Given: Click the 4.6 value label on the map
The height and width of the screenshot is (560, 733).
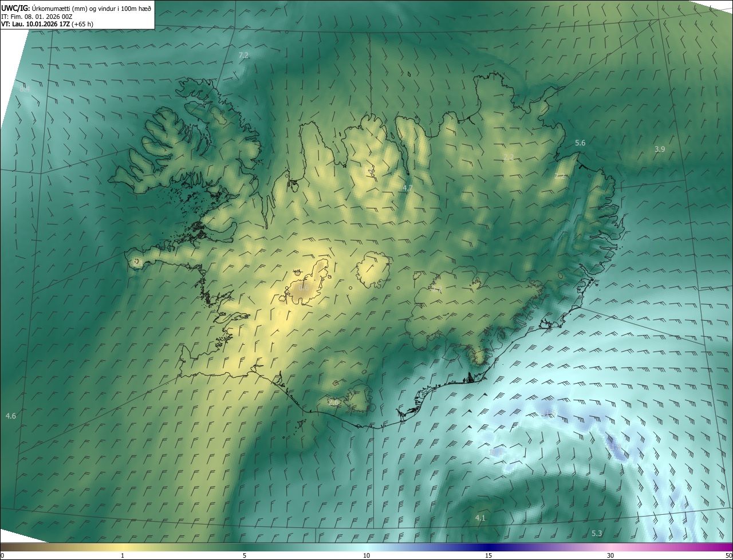Looking at the screenshot, I should tap(11, 416).
